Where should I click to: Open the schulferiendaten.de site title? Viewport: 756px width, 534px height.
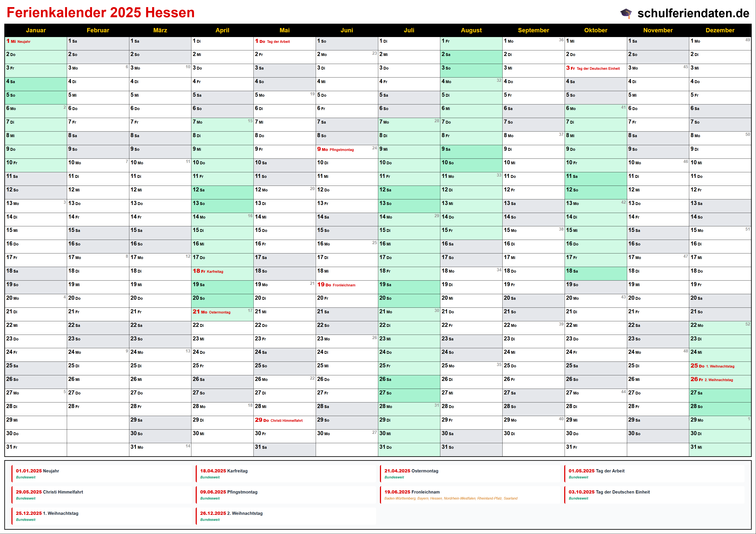coord(693,13)
